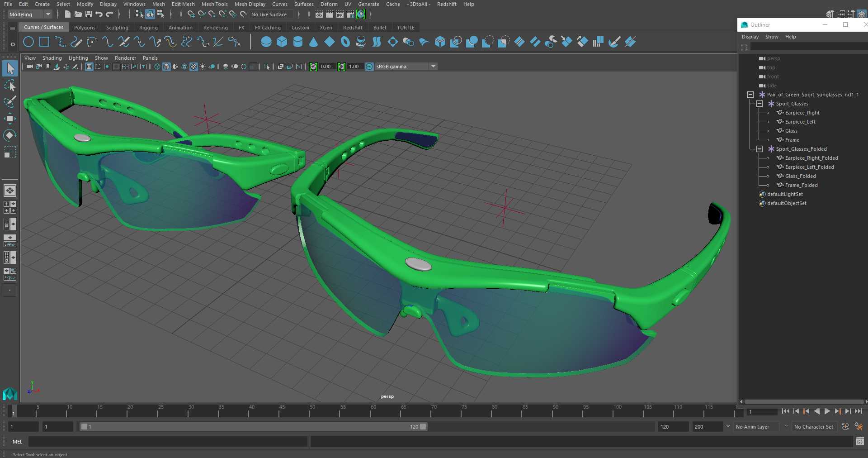Click the Maya logo icon bottom-left

pyautogui.click(x=9, y=394)
